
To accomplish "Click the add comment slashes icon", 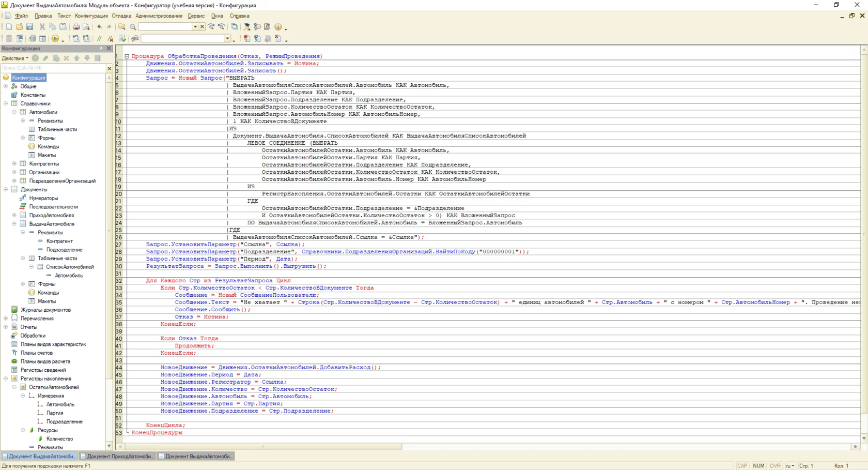I will pos(100,39).
